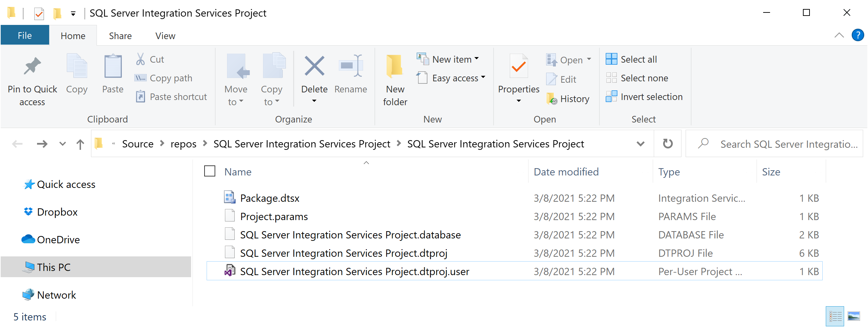Screen dimensions: 868x327
Task: Click the Forward navigation arrow
Action: [42, 144]
